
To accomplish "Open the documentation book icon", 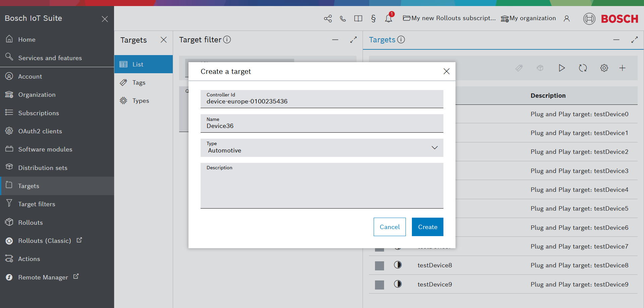I will 358,18.
